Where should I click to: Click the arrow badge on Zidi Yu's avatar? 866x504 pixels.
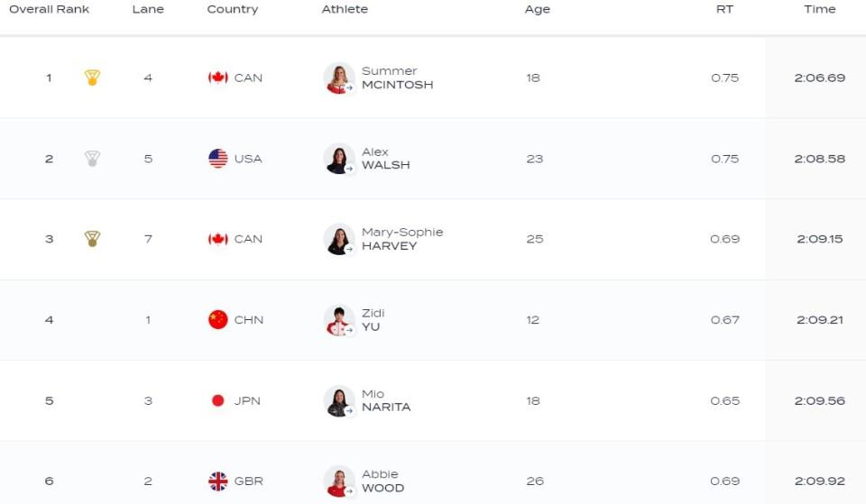point(349,330)
